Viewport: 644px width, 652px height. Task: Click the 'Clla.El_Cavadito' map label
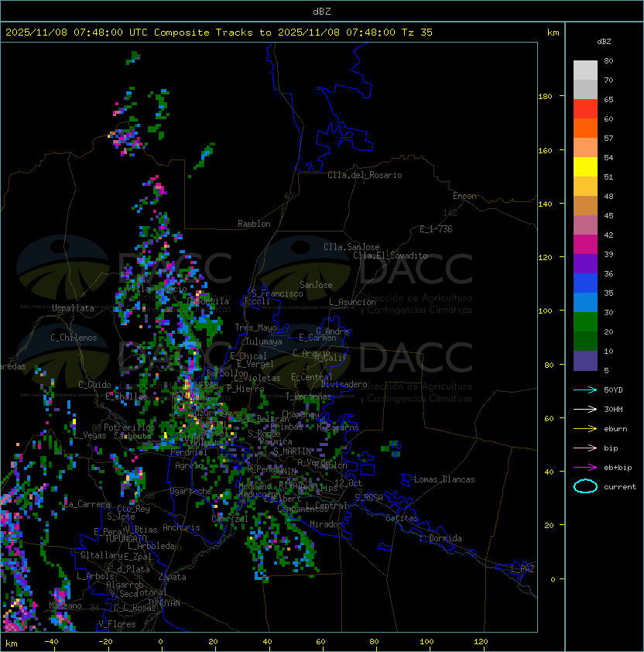tap(390, 256)
